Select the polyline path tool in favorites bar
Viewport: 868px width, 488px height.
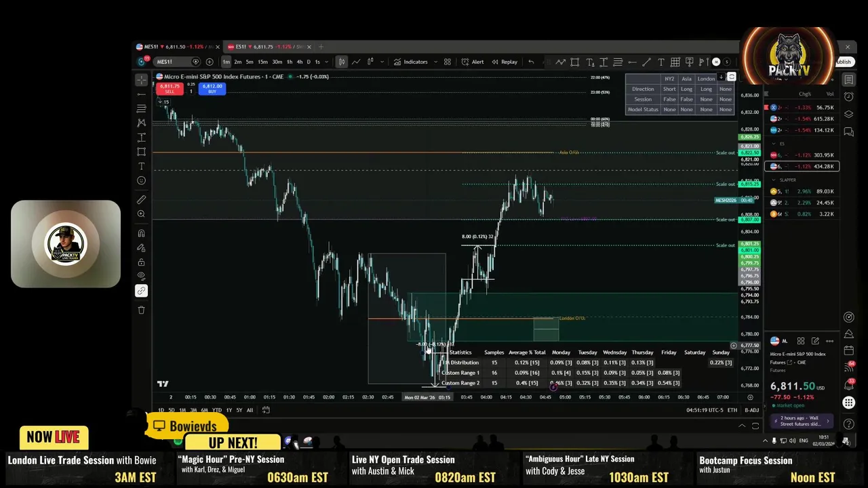(x=561, y=62)
